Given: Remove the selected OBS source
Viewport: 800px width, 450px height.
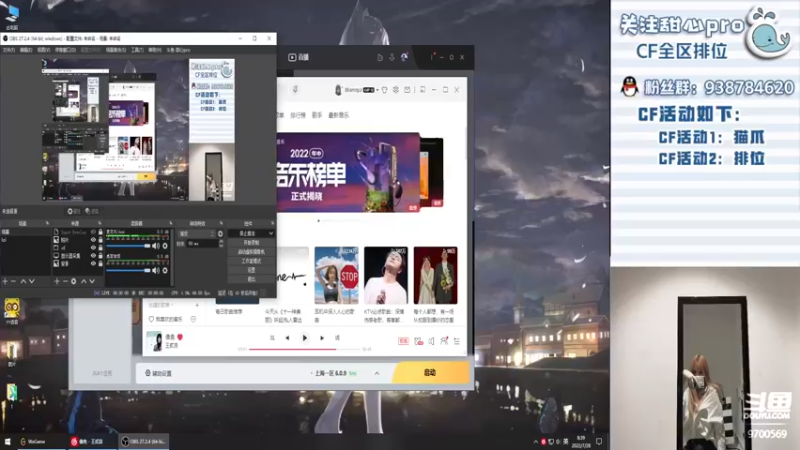Looking at the screenshot, I should click(x=65, y=281).
